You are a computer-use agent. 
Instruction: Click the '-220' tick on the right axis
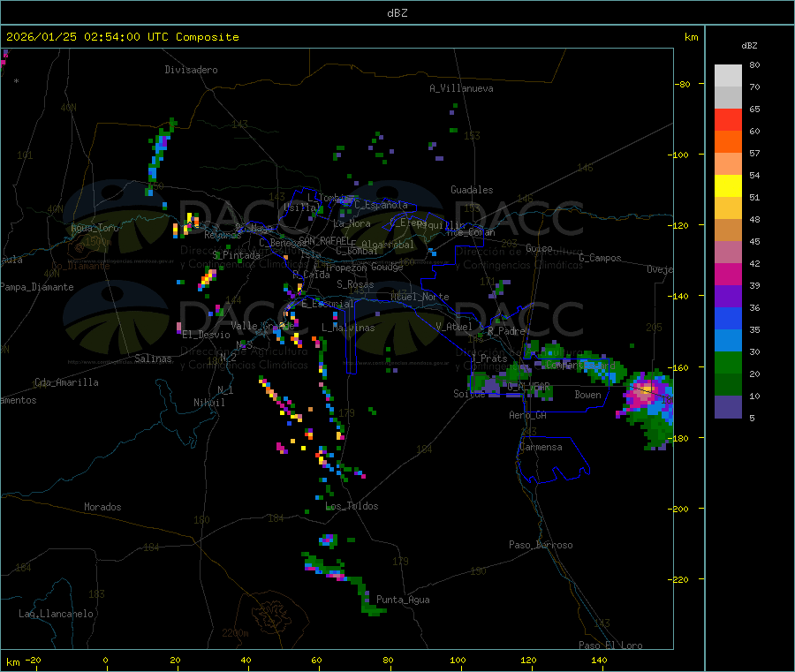pyautogui.click(x=679, y=580)
